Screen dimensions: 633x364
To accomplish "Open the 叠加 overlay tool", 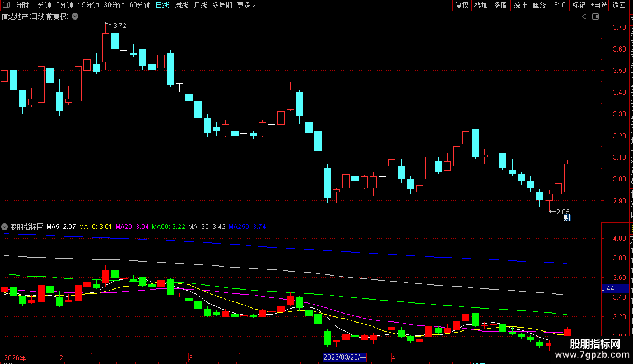I will tap(481, 5).
